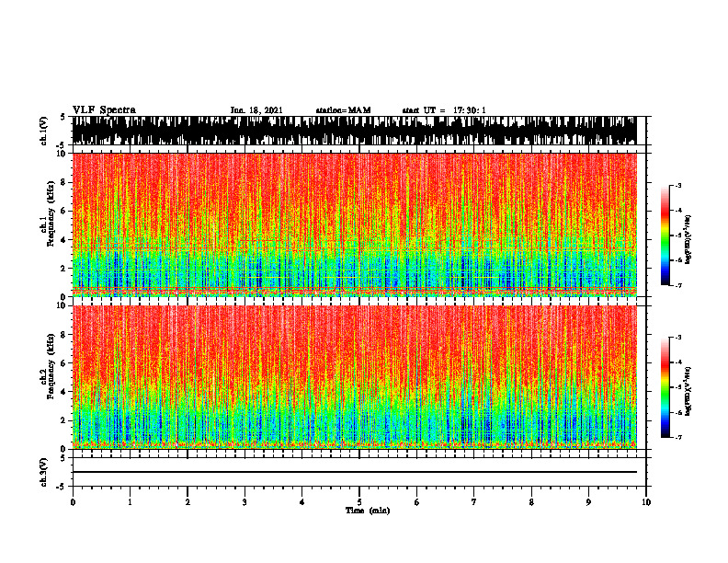The width and height of the screenshot is (728, 563).
Task: Select the Jan. 18, 2021 date label
Action: point(256,110)
